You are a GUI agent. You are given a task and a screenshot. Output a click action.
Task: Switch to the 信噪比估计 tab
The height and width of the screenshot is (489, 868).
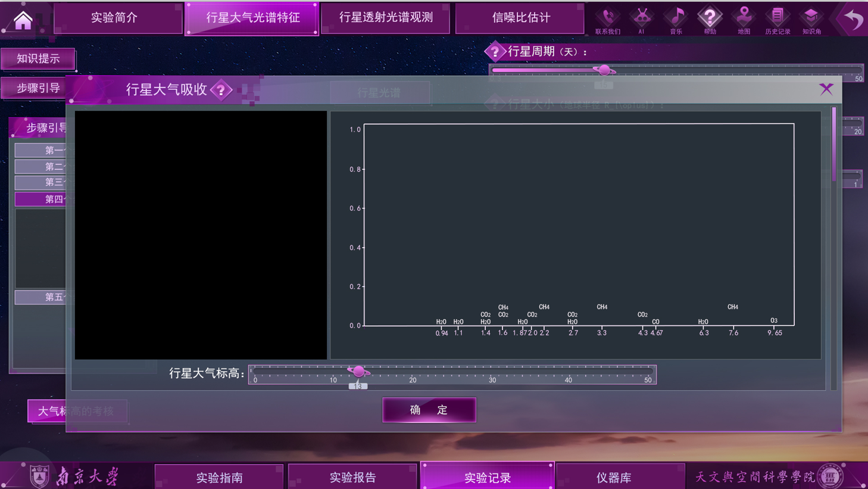(519, 18)
